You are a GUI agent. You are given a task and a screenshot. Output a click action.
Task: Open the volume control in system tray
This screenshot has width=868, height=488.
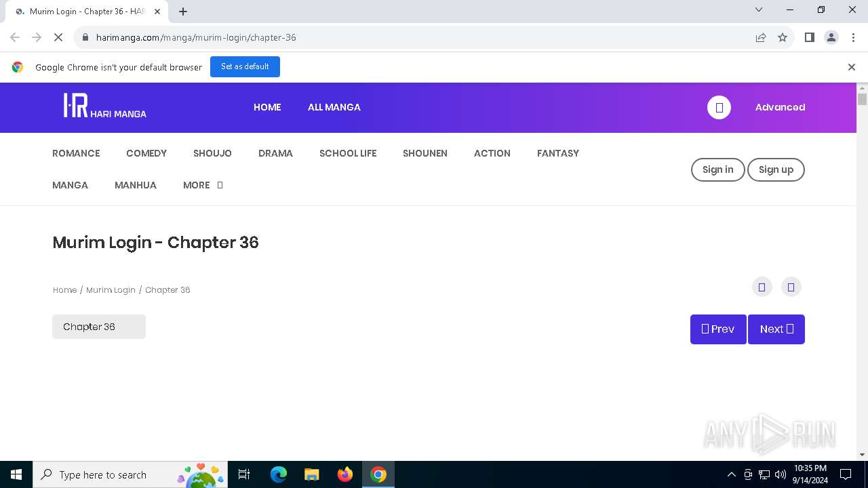tap(780, 474)
